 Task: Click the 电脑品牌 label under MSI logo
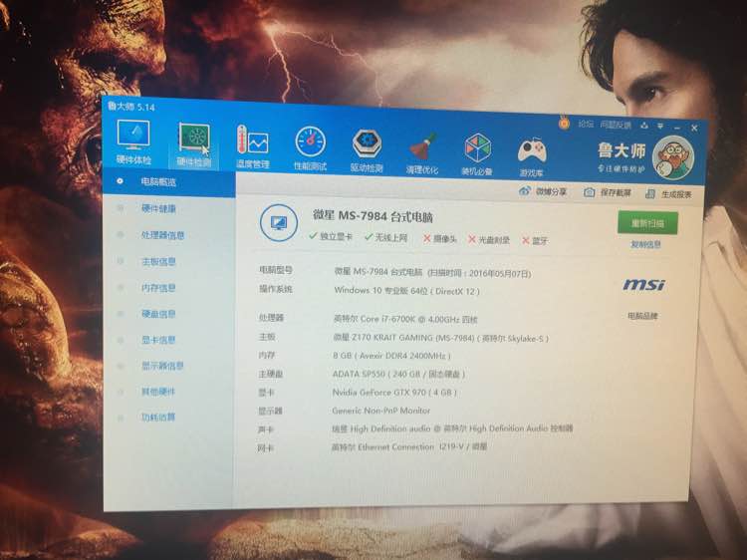642,316
